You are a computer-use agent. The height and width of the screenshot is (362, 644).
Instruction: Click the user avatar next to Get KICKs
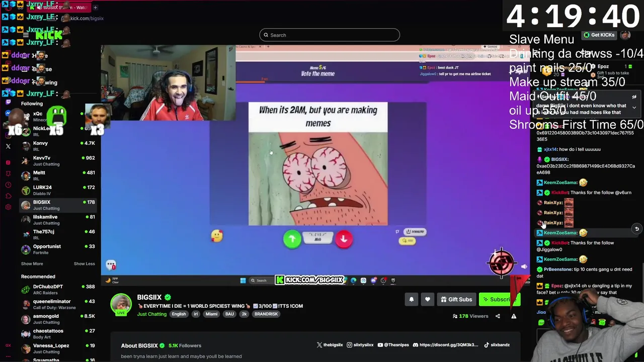pyautogui.click(x=625, y=35)
